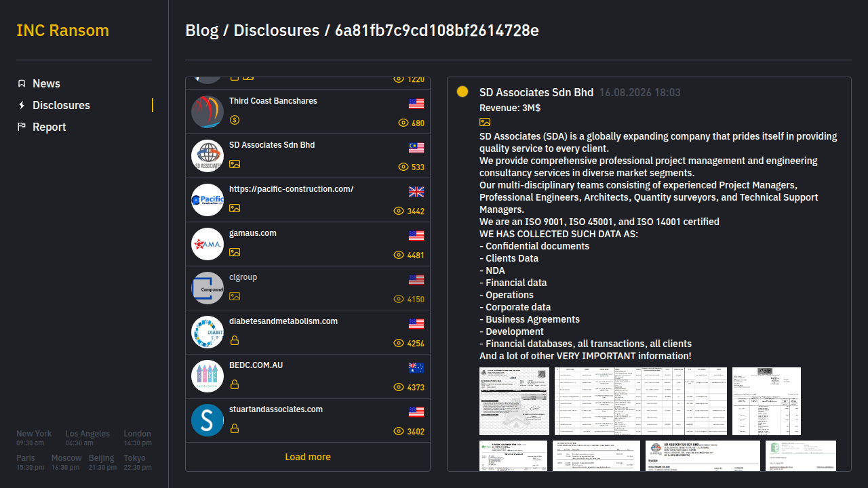The height and width of the screenshot is (488, 868).
Task: Click the UK flag on pacific-construction.com row
Action: pyautogui.click(x=416, y=192)
